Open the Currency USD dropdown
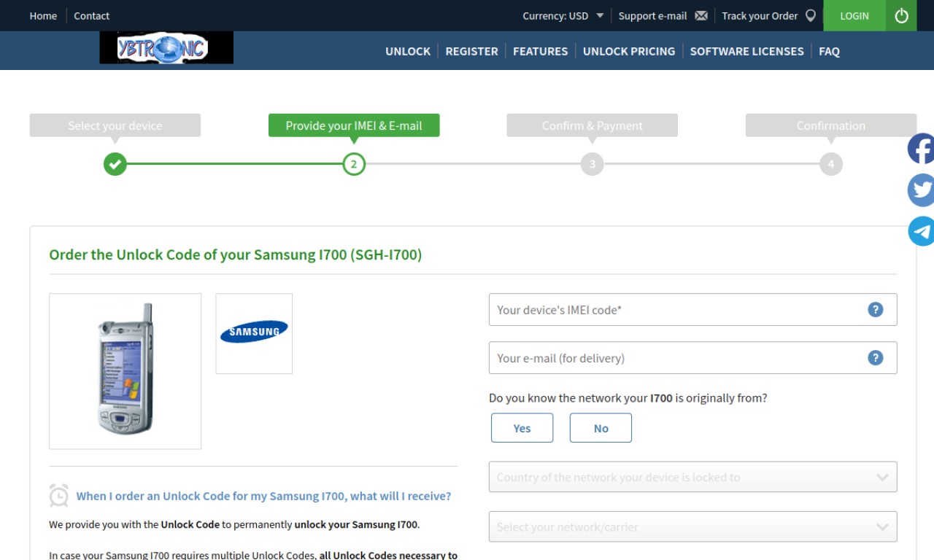 pos(563,15)
